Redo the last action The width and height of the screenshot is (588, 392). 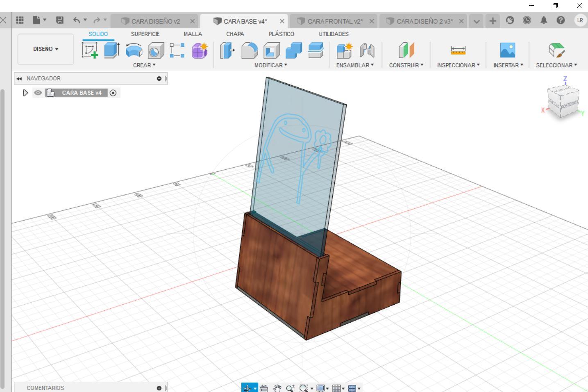click(97, 20)
